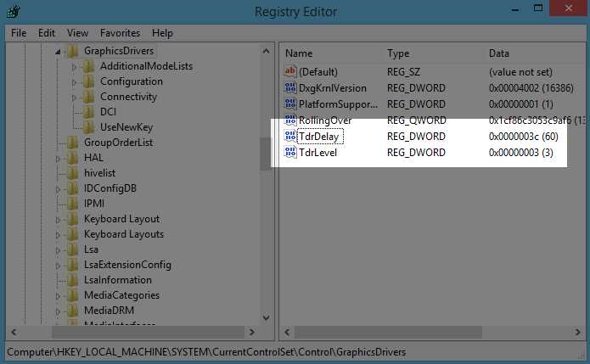
Task: Expand the Keyboard Layout key
Action: [58, 220]
